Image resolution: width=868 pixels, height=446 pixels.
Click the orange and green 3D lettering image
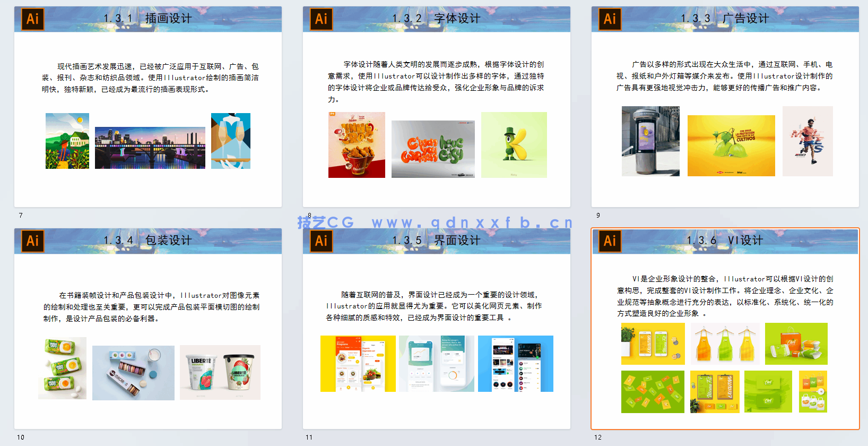433,149
